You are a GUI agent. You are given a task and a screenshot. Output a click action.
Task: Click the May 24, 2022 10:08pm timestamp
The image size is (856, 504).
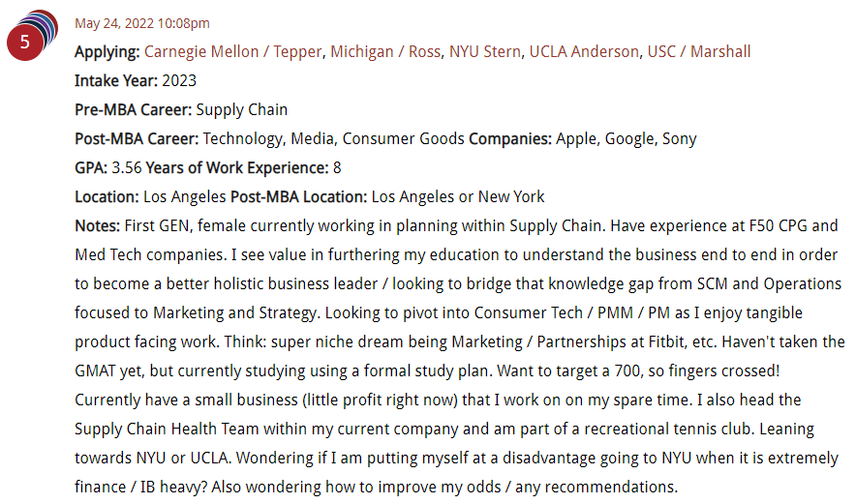(x=141, y=23)
